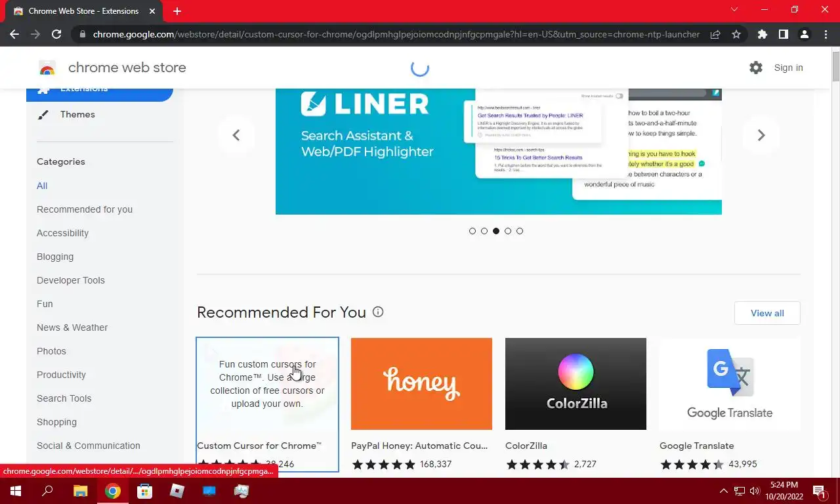
Task: Toggle the browser side panel icon
Action: pos(784,34)
